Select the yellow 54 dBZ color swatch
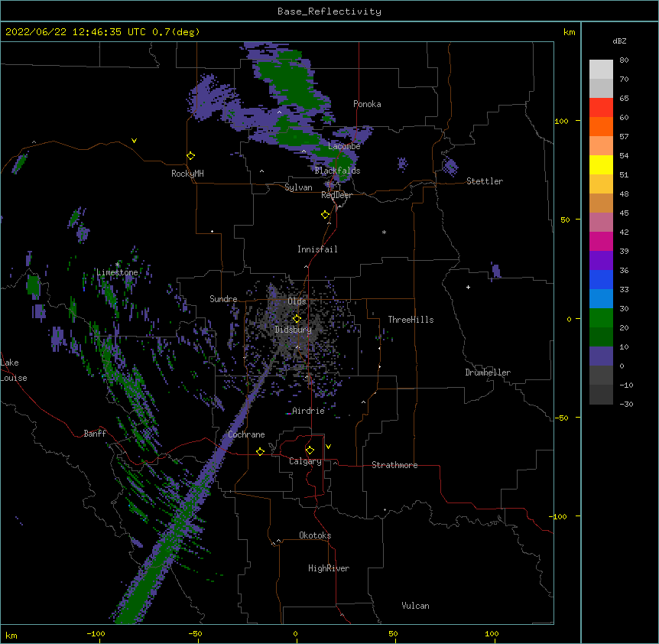Image resolution: width=659 pixels, height=644 pixels. pyautogui.click(x=601, y=164)
